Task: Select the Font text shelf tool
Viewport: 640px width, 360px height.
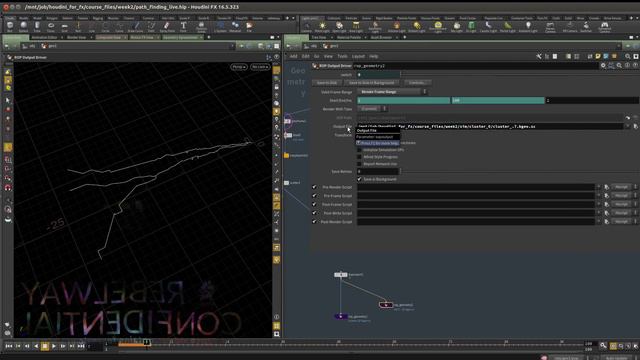Action: (x=183, y=27)
